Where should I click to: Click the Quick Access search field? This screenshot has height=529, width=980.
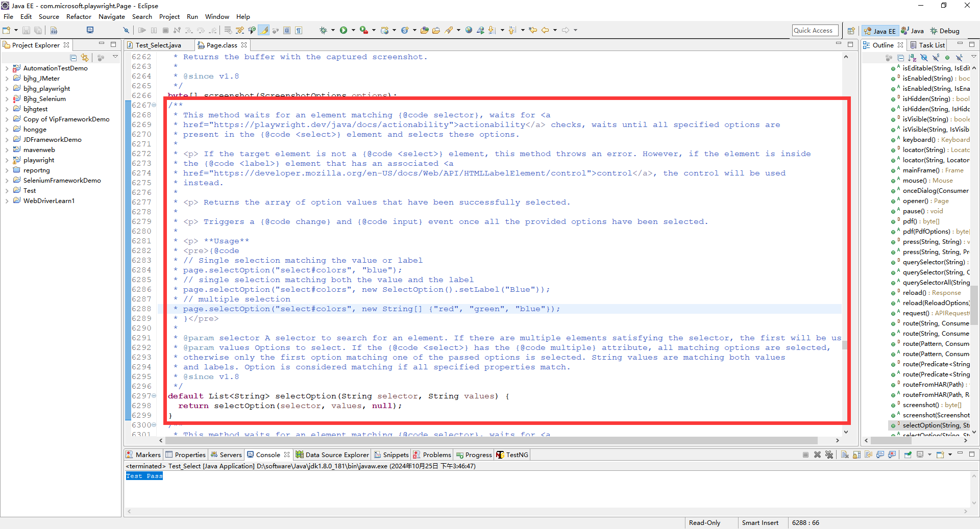point(815,31)
